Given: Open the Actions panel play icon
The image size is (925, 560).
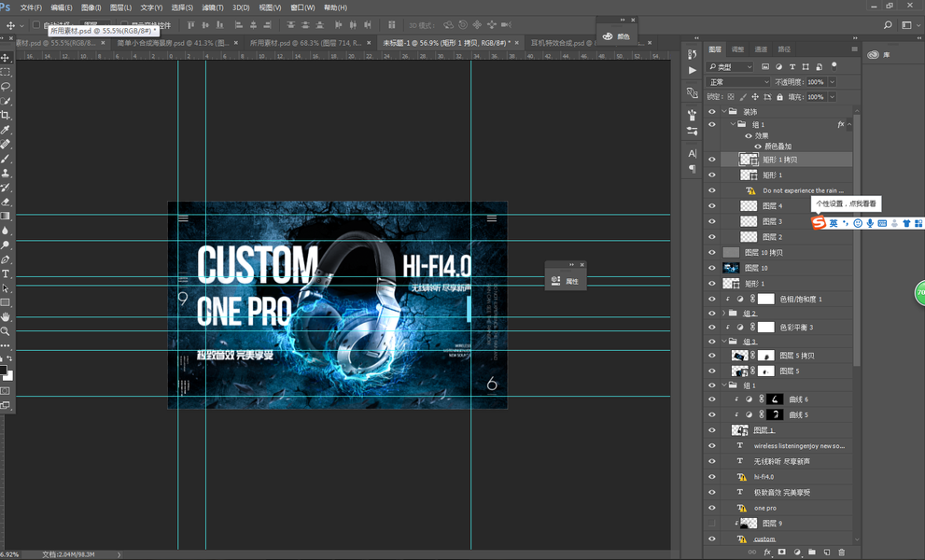Looking at the screenshot, I should click(x=692, y=70).
